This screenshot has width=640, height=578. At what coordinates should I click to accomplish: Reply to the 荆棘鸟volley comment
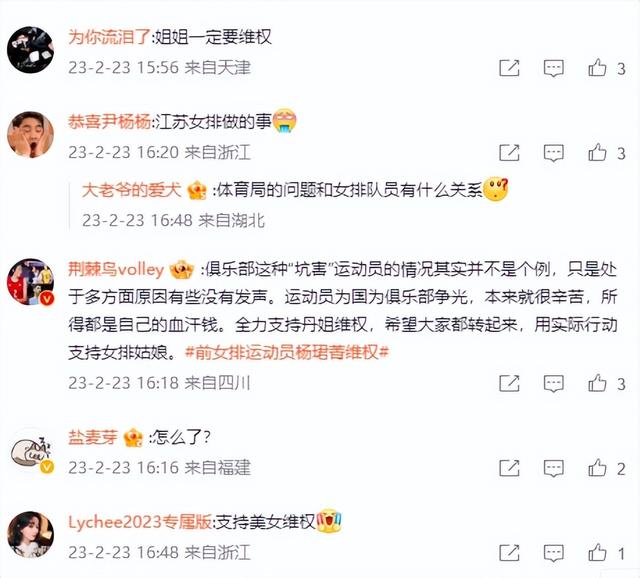pos(553,384)
